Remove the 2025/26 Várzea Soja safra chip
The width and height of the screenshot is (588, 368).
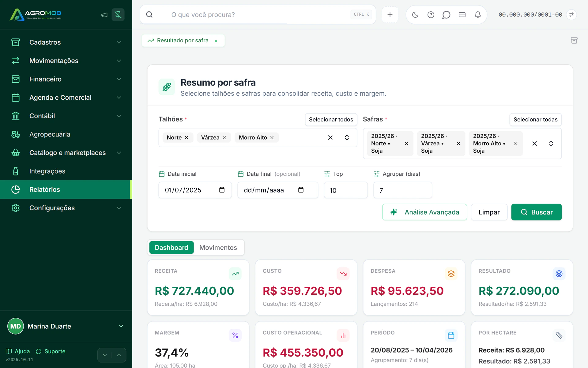458,144
